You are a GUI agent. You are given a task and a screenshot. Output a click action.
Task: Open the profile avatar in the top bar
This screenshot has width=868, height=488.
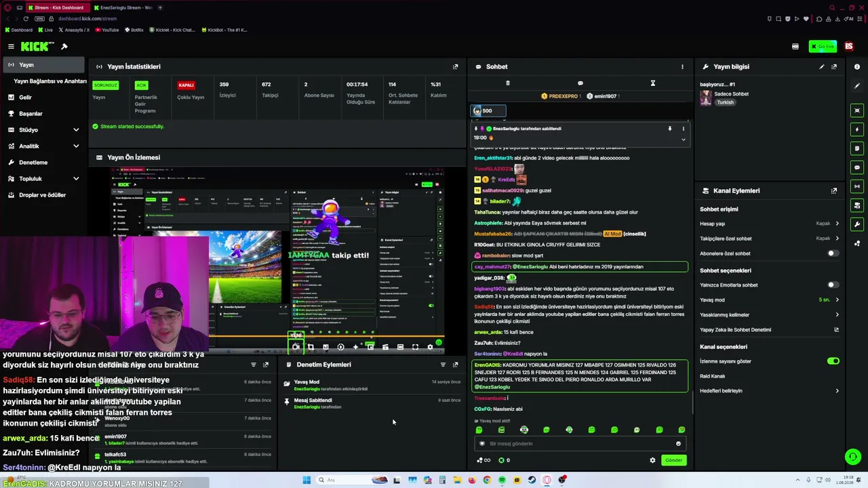pyautogui.click(x=849, y=46)
